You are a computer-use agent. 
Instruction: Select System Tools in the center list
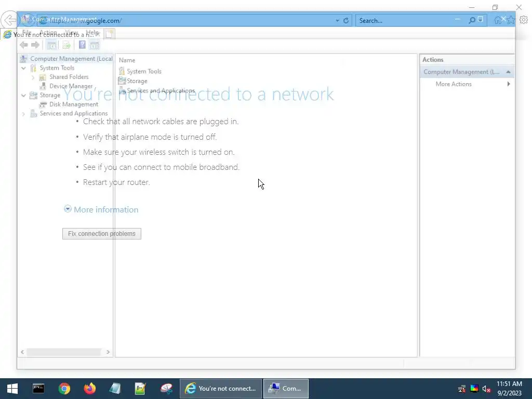[140, 71]
